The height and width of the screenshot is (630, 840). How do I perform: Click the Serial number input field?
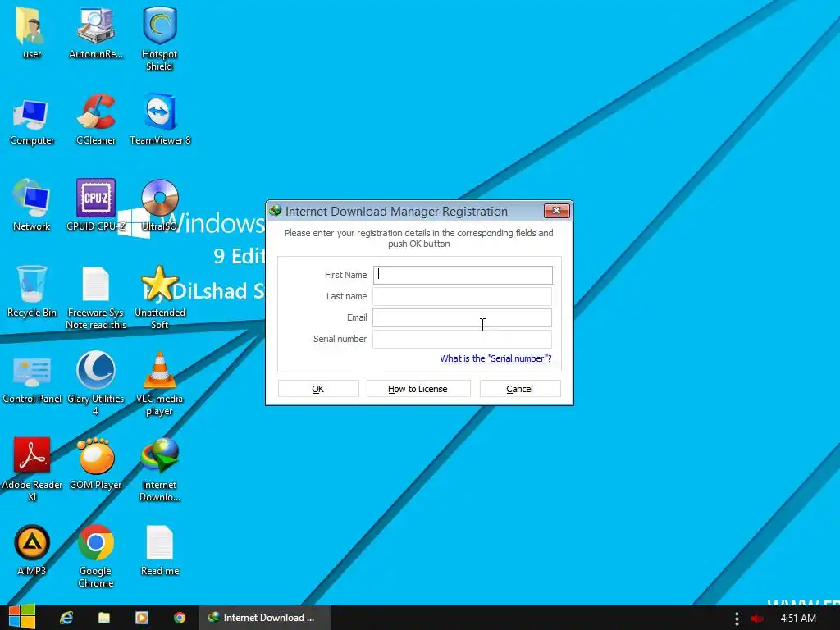point(463,339)
